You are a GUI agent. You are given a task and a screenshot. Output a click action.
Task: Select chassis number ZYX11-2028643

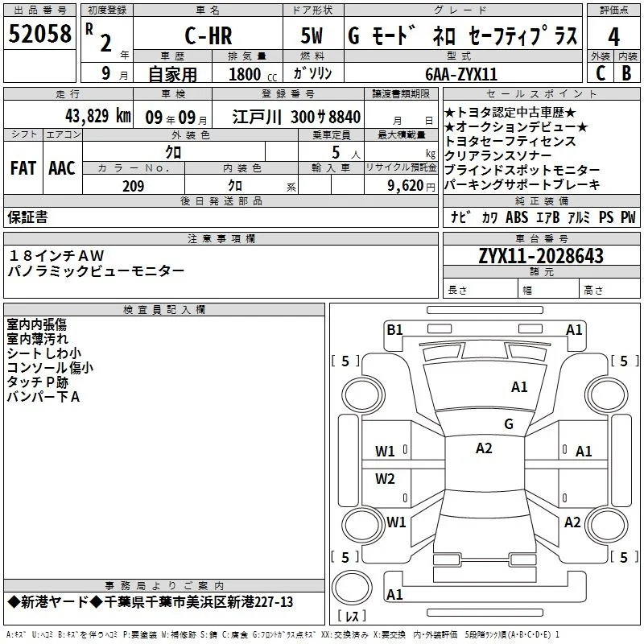(x=541, y=256)
